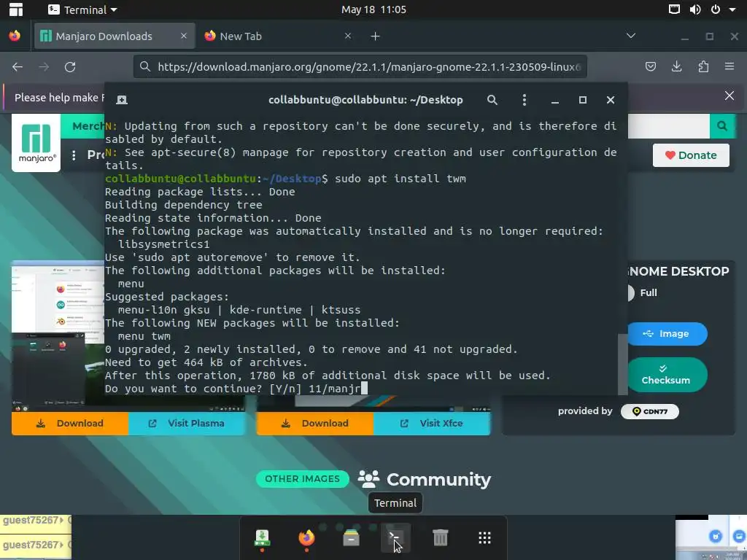Image resolution: width=747 pixels, height=560 pixels.
Task: Open the Firefox downloads panel
Action: [x=676, y=66]
